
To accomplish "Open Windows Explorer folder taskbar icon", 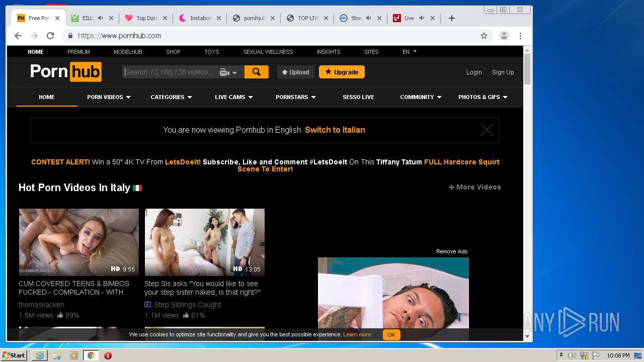I will pos(57,355).
